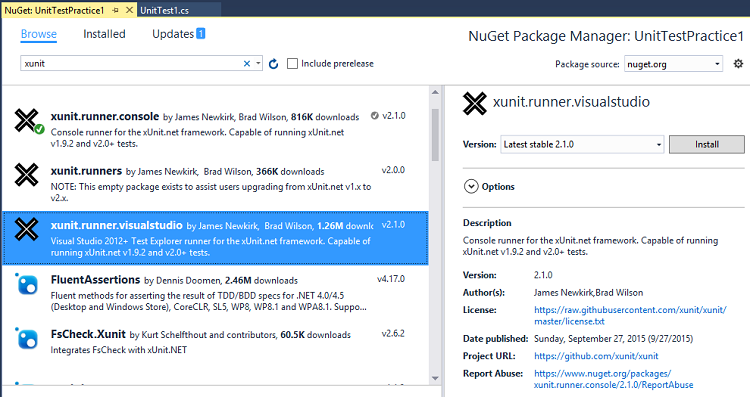This screenshot has width=750, height=397.
Task: Switch to the Installed tab
Action: pyautogui.click(x=104, y=34)
